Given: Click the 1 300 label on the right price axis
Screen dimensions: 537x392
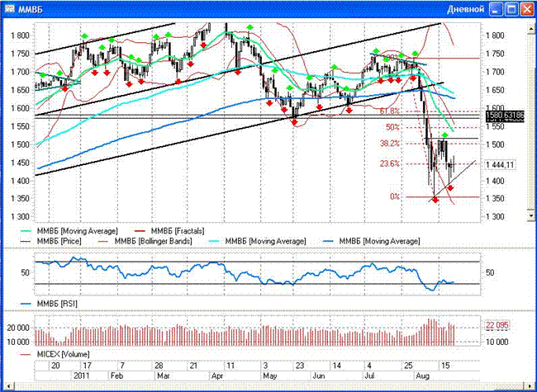Looking at the screenshot, I should pos(495,216).
